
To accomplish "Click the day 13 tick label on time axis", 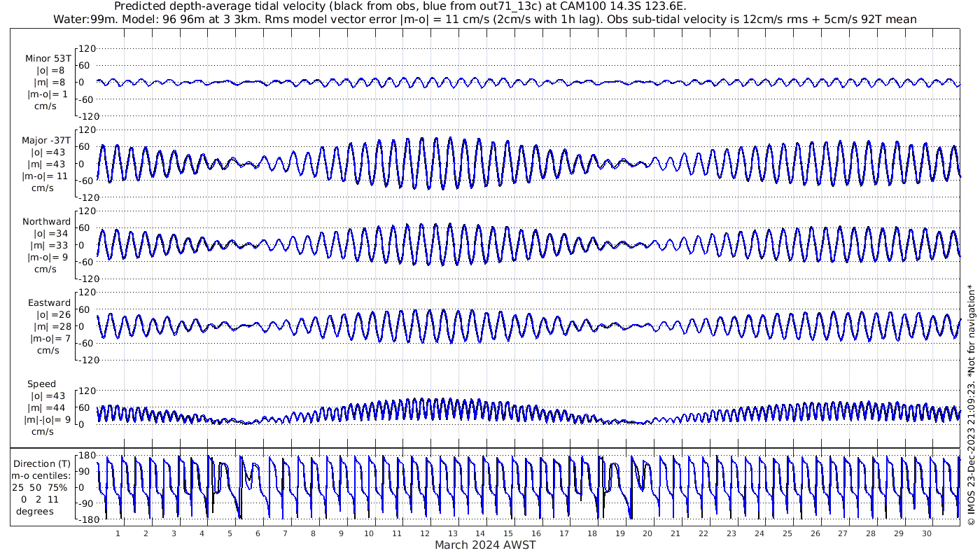I will click(x=452, y=533).
